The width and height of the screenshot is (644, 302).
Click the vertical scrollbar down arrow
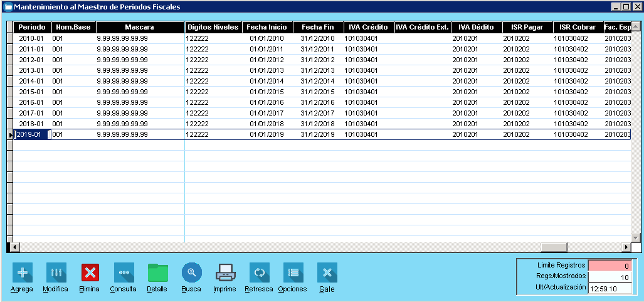coord(635,237)
